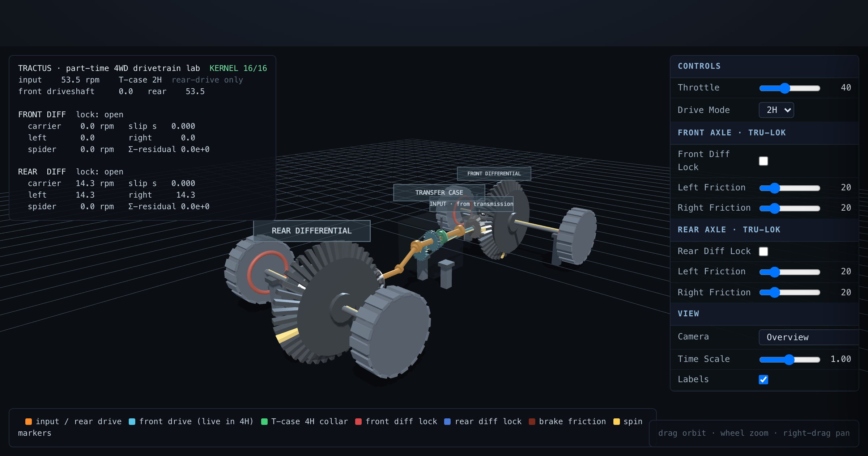
Task: Click the dark red brake friction swatch
Action: (532, 422)
